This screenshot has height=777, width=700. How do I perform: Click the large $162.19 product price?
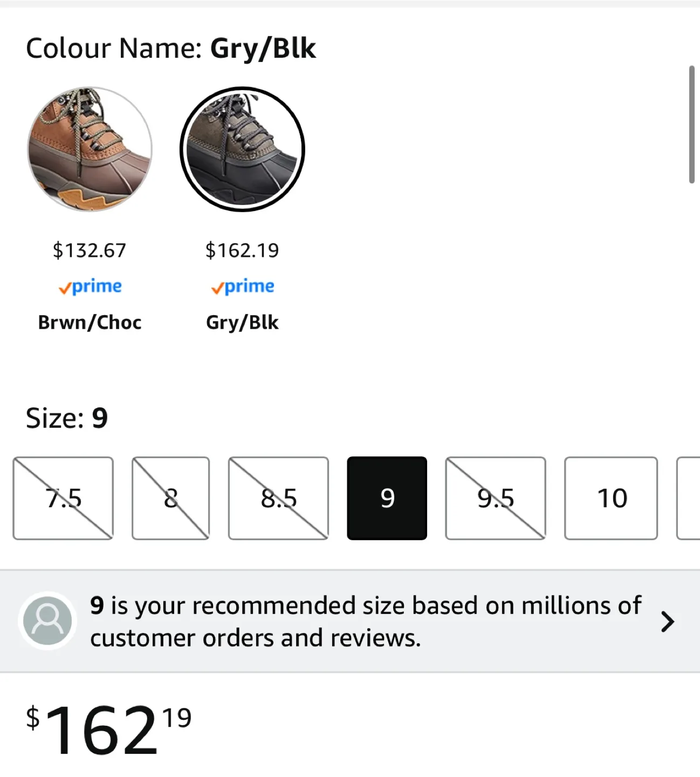[108, 730]
